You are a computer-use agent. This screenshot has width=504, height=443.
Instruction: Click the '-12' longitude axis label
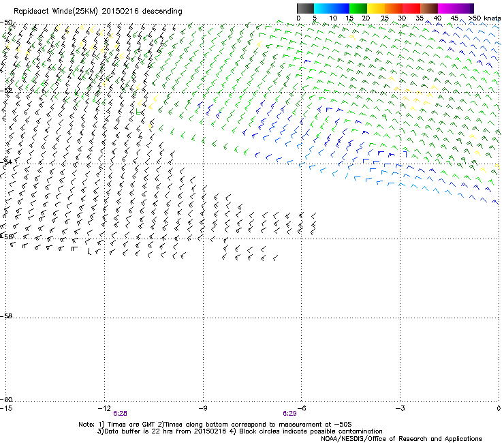[x=104, y=408]
